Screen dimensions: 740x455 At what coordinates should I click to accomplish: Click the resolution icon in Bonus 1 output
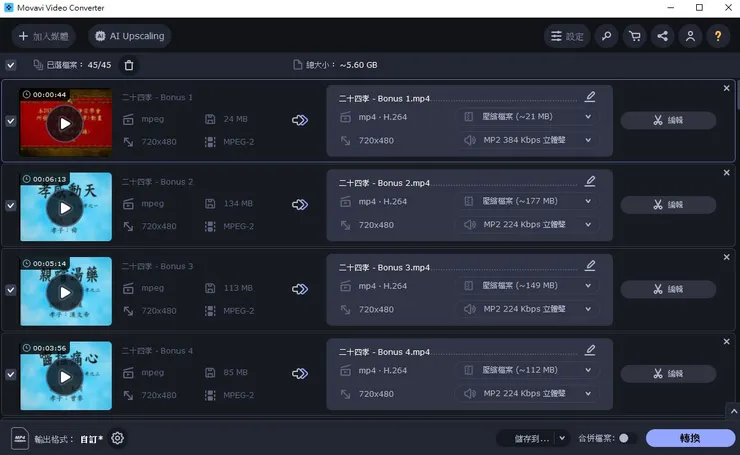tap(345, 141)
